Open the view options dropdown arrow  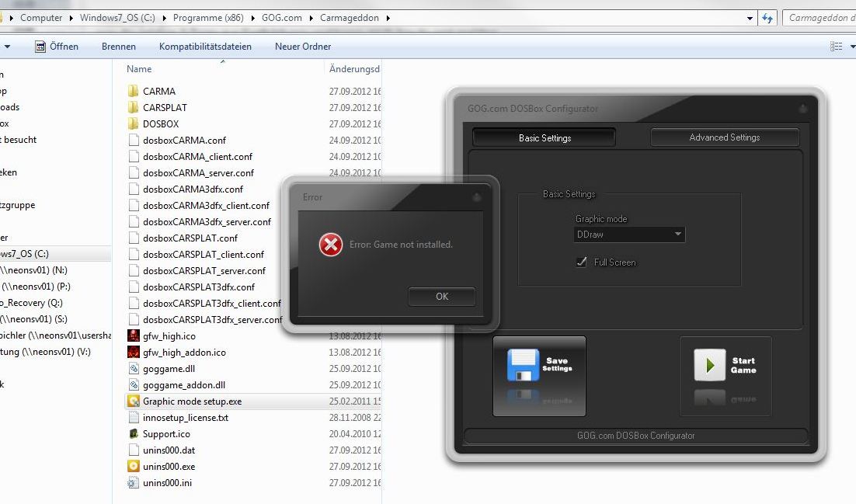pyautogui.click(x=851, y=47)
